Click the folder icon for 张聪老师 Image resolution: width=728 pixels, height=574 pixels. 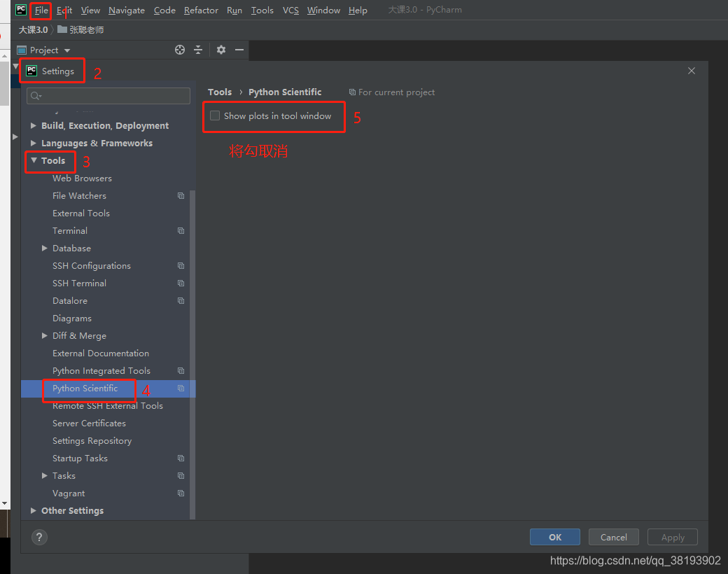tap(62, 29)
